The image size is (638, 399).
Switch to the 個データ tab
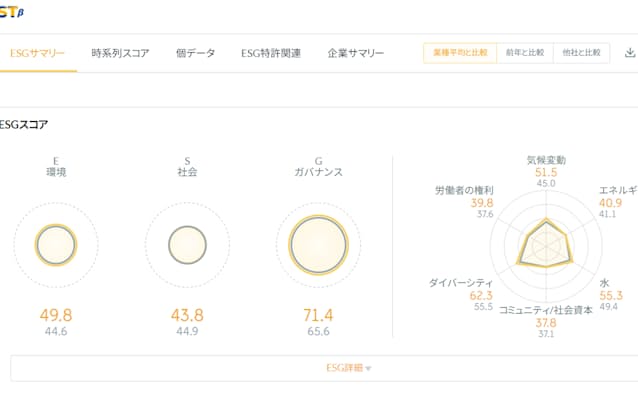coord(195,53)
